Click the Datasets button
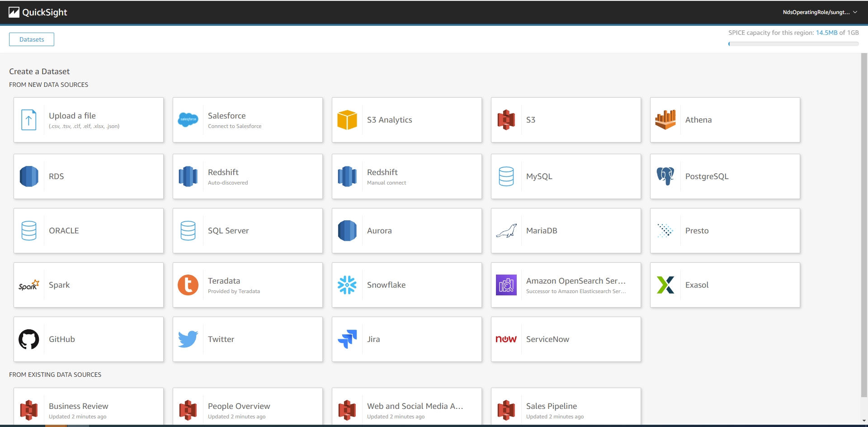 pyautogui.click(x=32, y=39)
